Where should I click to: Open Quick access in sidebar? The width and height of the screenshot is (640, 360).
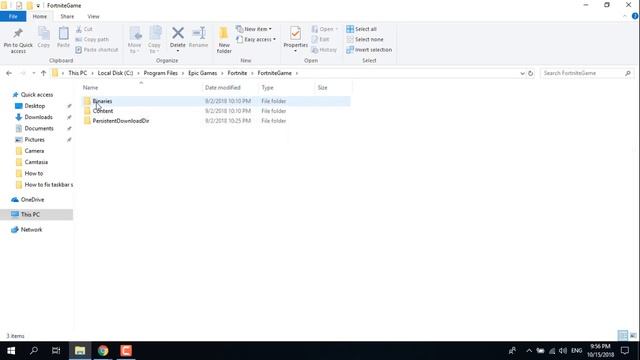[x=36, y=95]
